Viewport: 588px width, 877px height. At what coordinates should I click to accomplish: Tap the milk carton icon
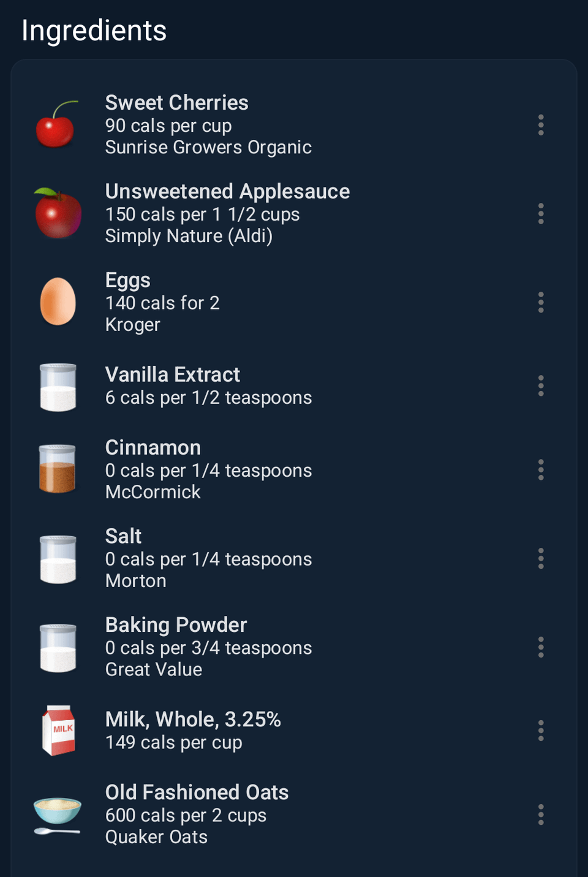pyautogui.click(x=58, y=731)
